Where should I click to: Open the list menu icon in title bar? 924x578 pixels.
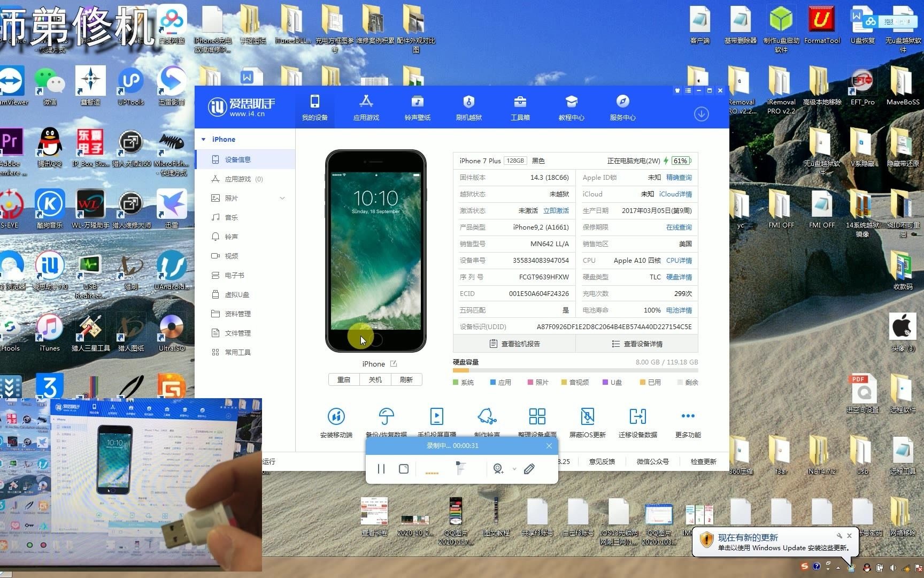(688, 90)
